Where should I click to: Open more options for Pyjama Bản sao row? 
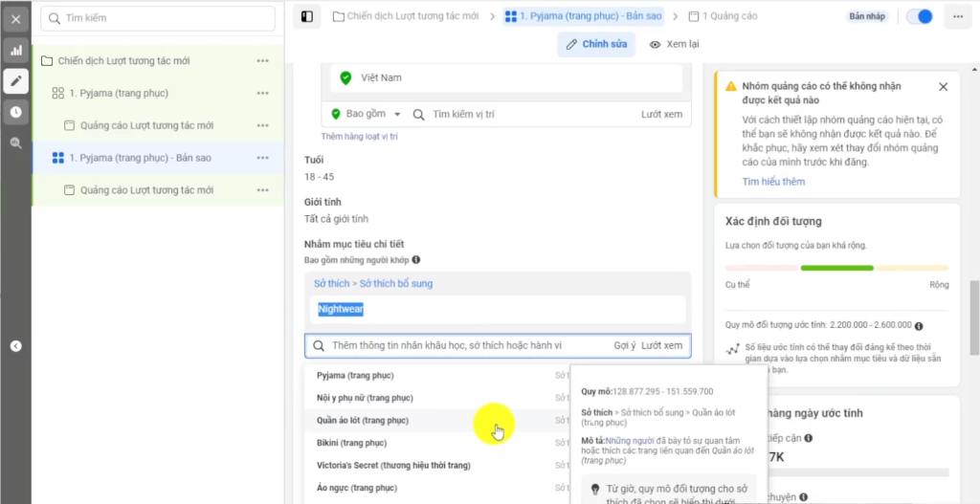click(262, 158)
